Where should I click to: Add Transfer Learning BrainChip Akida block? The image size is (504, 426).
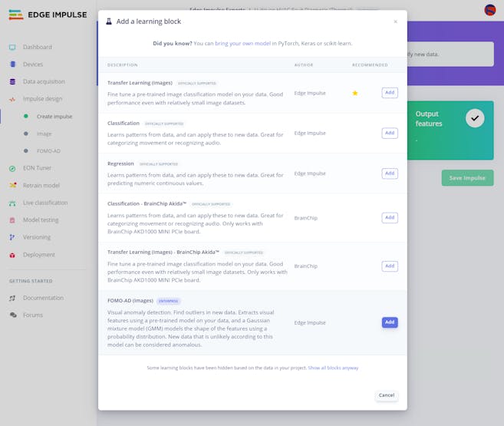[390, 266]
